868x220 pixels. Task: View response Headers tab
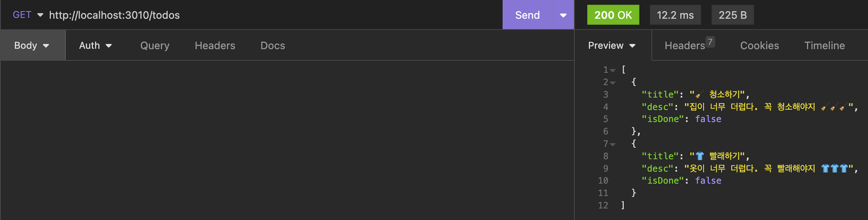(689, 45)
